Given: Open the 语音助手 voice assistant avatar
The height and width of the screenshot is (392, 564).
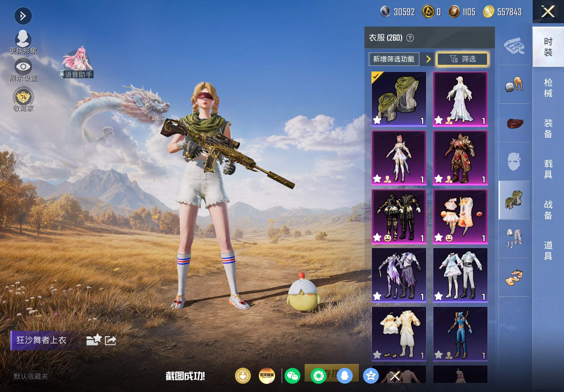Looking at the screenshot, I should point(77,63).
